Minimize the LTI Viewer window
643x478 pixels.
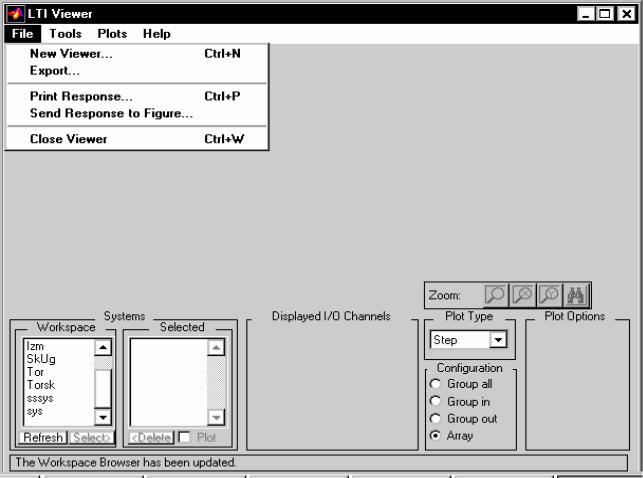click(x=585, y=14)
